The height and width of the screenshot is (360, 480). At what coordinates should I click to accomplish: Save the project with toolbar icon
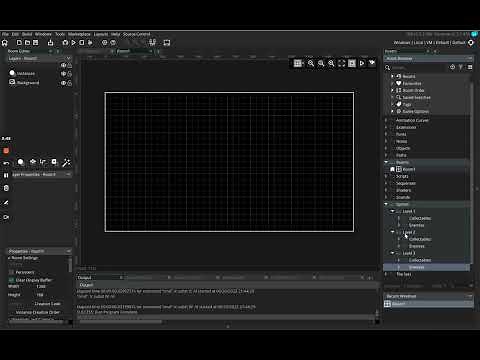35,43
